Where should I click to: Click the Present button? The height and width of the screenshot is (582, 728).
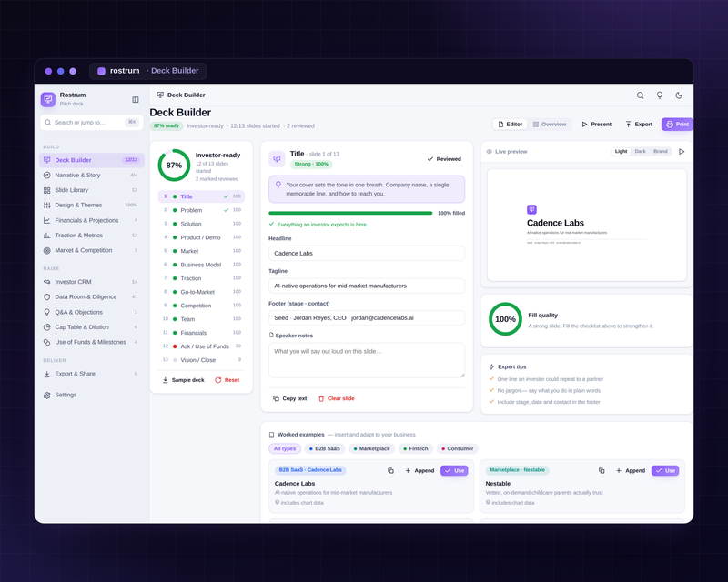(x=597, y=124)
